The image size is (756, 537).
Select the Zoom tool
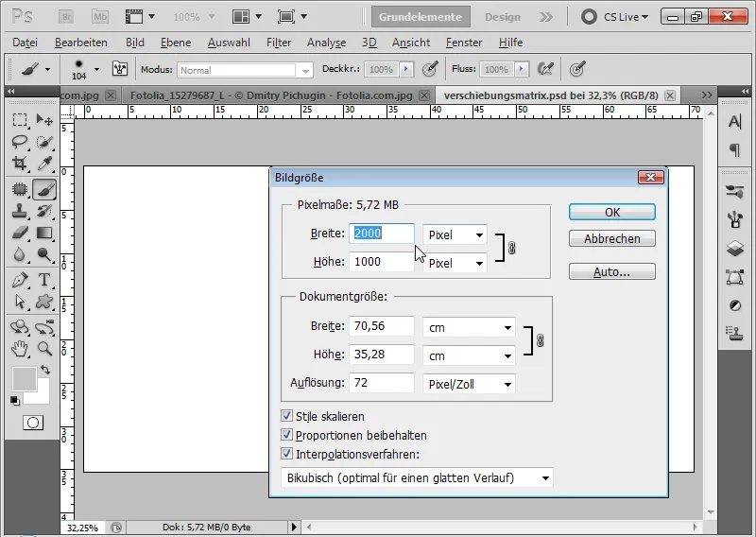point(44,349)
